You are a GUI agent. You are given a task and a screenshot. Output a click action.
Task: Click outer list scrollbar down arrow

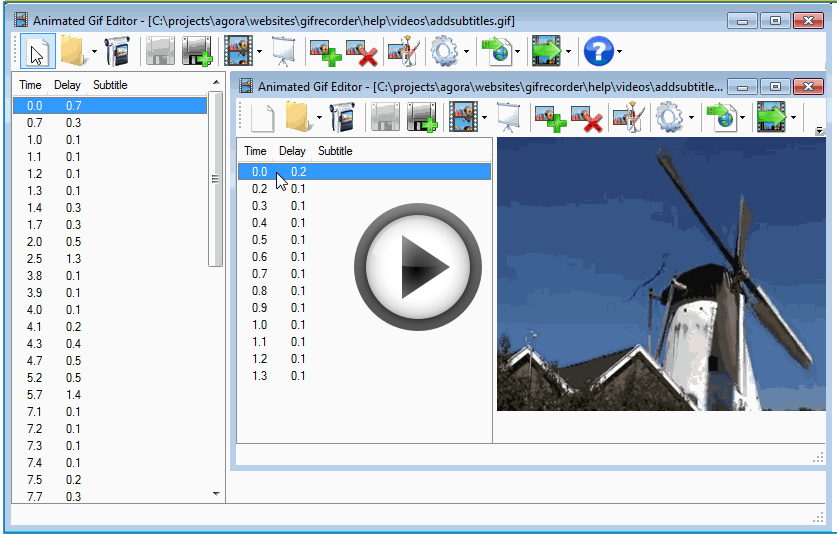216,493
